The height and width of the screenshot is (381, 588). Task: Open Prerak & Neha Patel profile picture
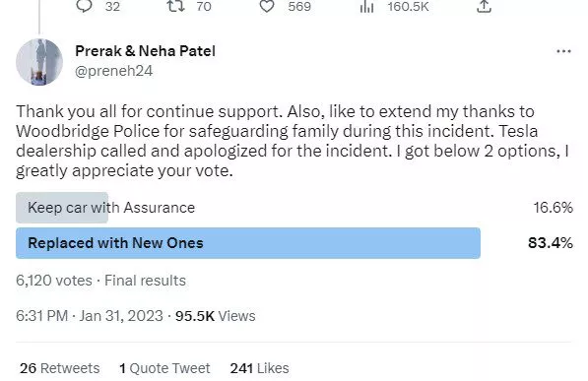(39, 62)
